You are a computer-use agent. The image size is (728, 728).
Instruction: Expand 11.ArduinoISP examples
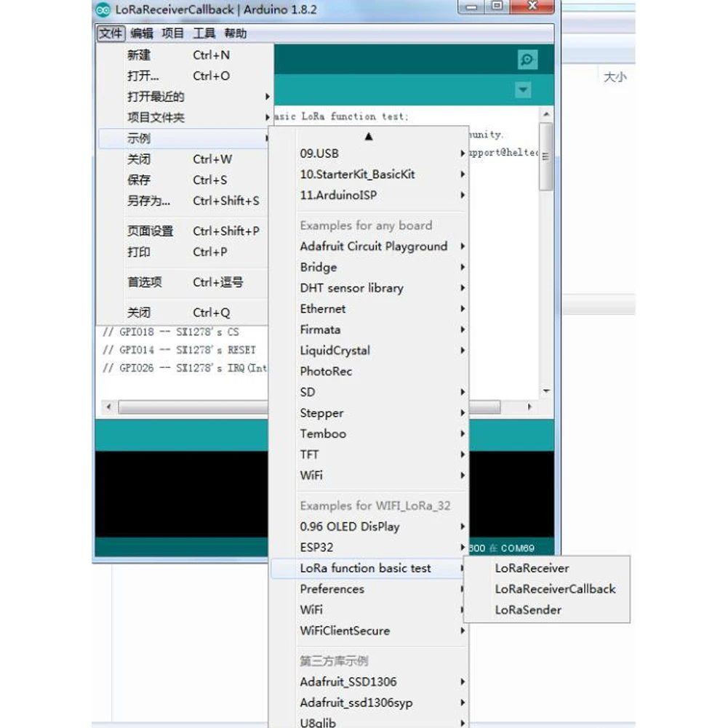point(369,196)
